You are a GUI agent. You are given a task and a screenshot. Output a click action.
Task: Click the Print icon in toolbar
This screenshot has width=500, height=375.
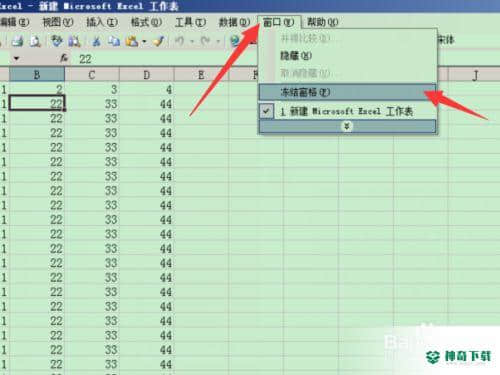tap(17, 41)
